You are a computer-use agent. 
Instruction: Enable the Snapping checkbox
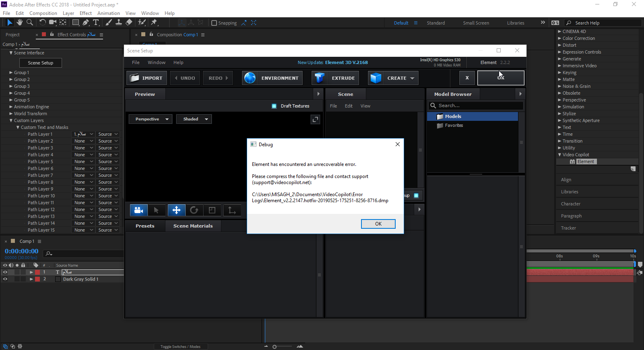(214, 23)
